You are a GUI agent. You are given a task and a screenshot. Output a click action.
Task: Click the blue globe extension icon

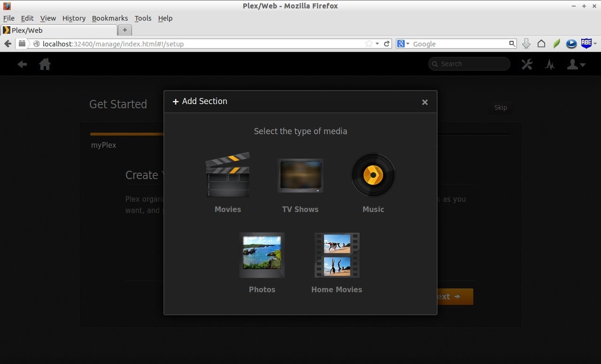point(571,44)
